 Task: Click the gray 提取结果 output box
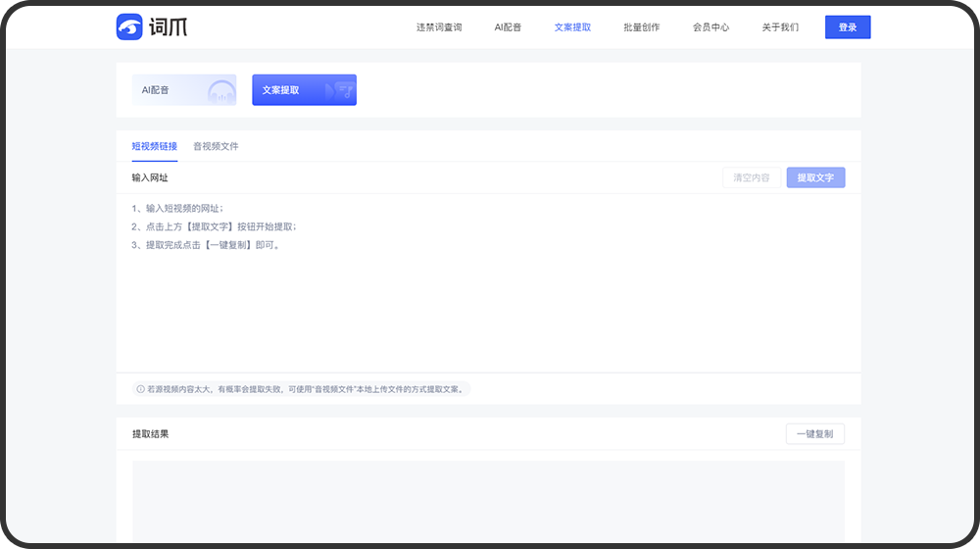[488, 500]
